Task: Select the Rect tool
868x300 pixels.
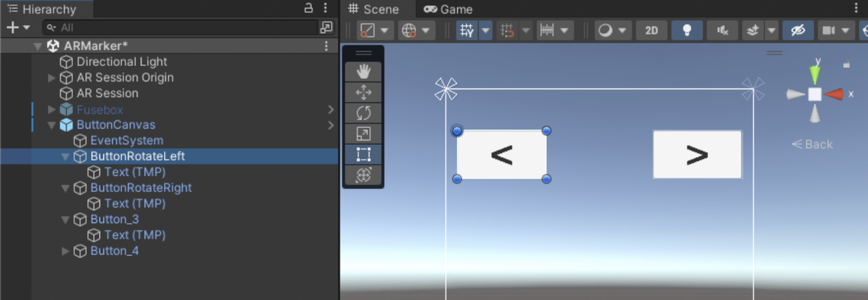Action: pos(364,155)
